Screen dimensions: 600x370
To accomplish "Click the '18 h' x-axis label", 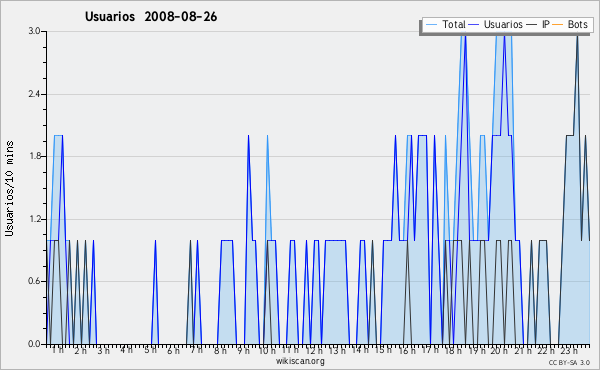I will 453,350.
